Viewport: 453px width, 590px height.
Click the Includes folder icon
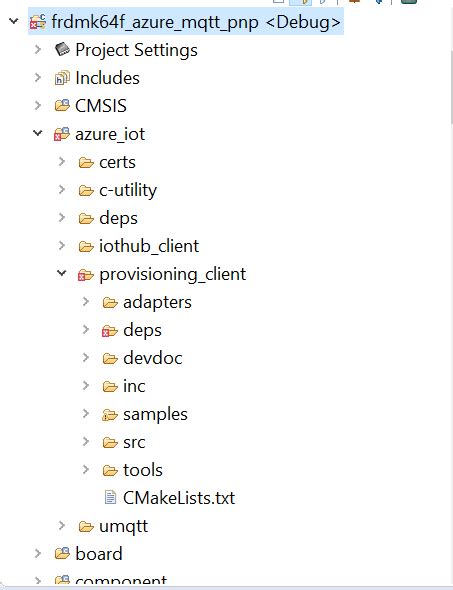coord(62,78)
